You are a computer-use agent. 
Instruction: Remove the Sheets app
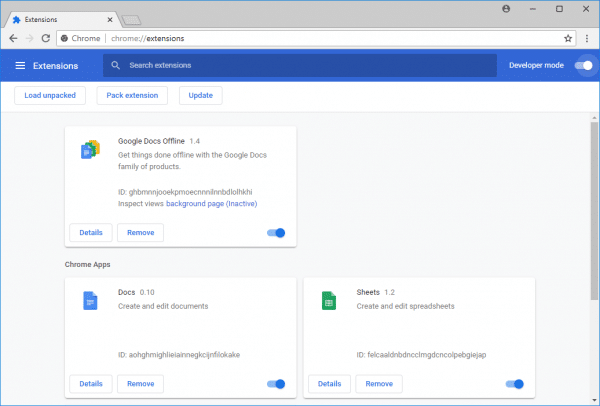379,384
